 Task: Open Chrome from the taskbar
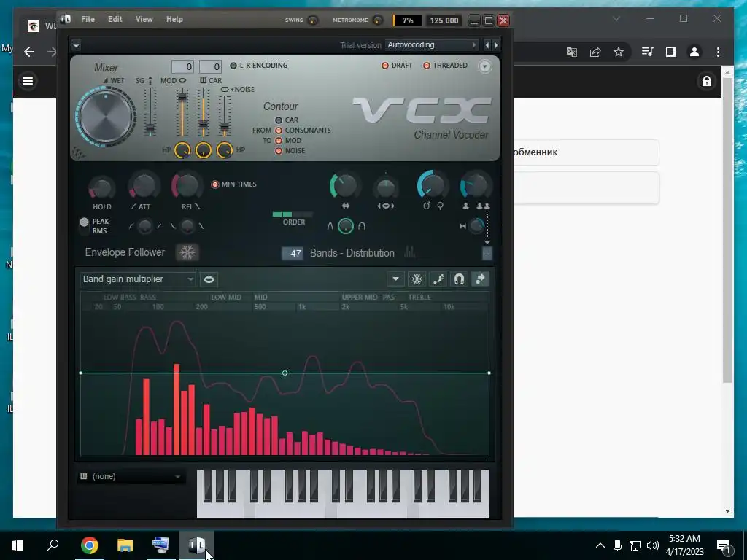click(x=89, y=545)
